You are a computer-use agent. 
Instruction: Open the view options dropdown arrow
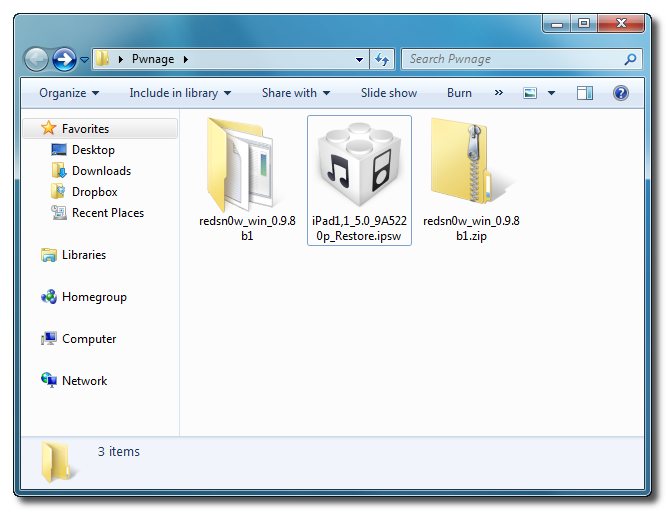tap(551, 93)
